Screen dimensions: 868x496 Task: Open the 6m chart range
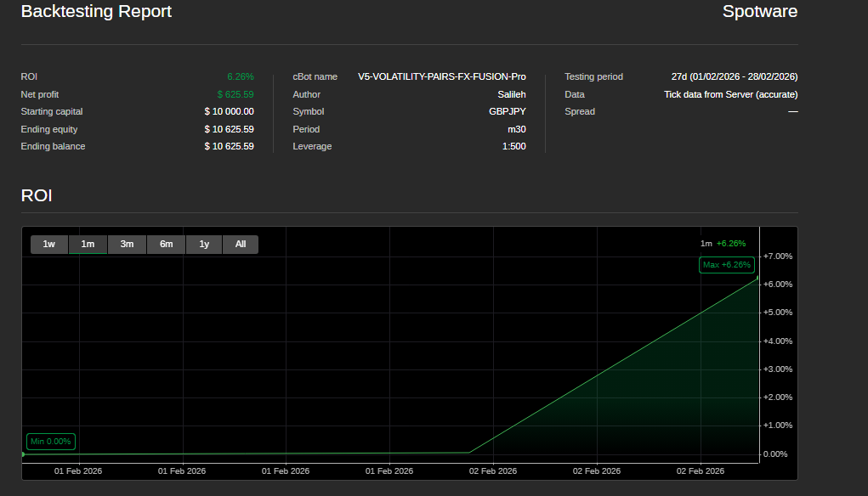click(165, 244)
